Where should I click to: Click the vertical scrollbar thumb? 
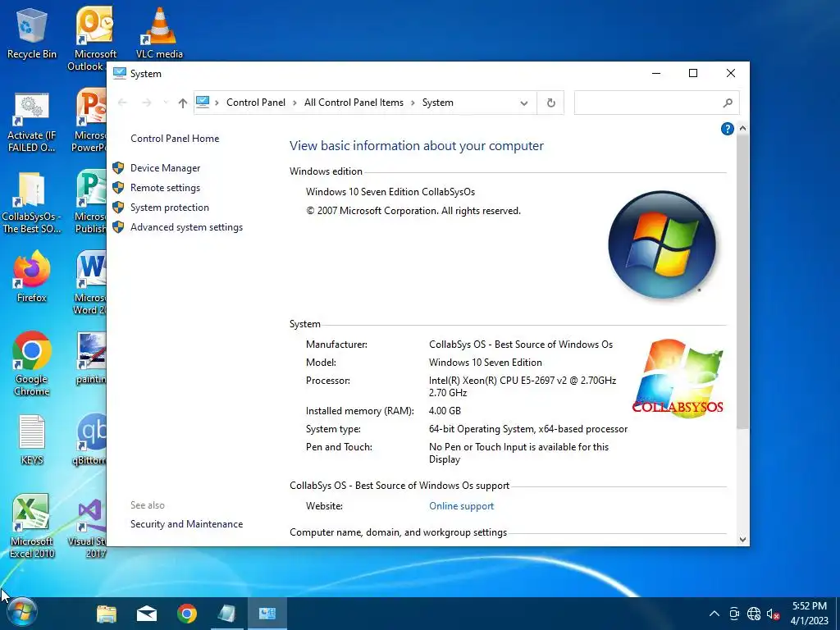click(x=742, y=281)
